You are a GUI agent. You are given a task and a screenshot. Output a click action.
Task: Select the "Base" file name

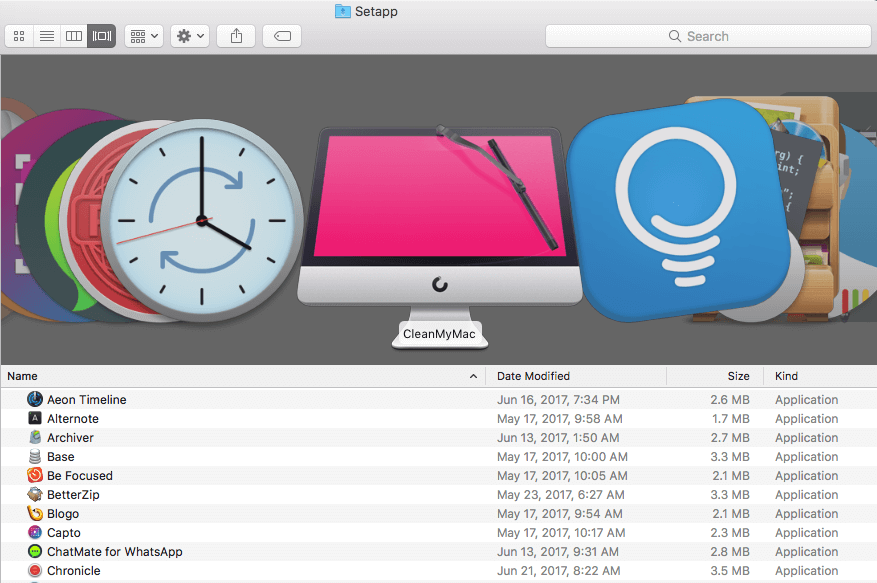(61, 457)
